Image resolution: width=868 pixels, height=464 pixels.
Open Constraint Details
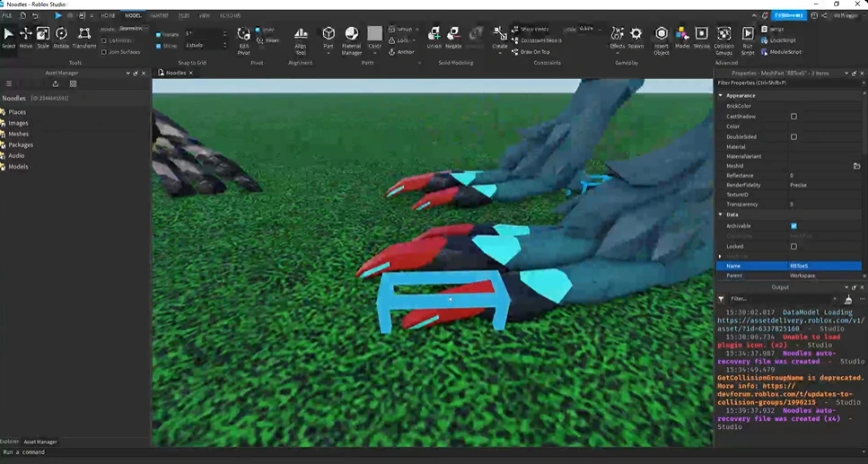(537, 40)
